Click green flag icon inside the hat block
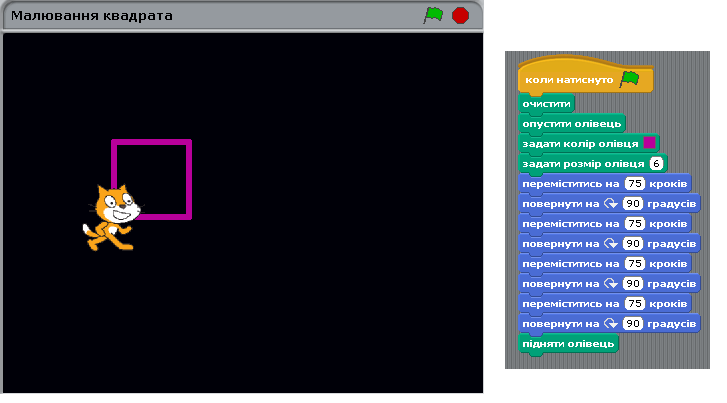Screen dimensions: 727x403 pos(629,78)
